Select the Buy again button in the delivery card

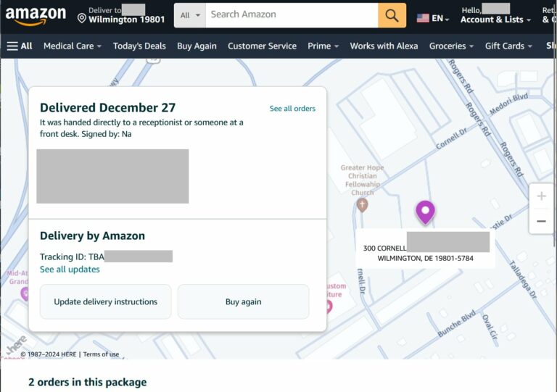[244, 301]
